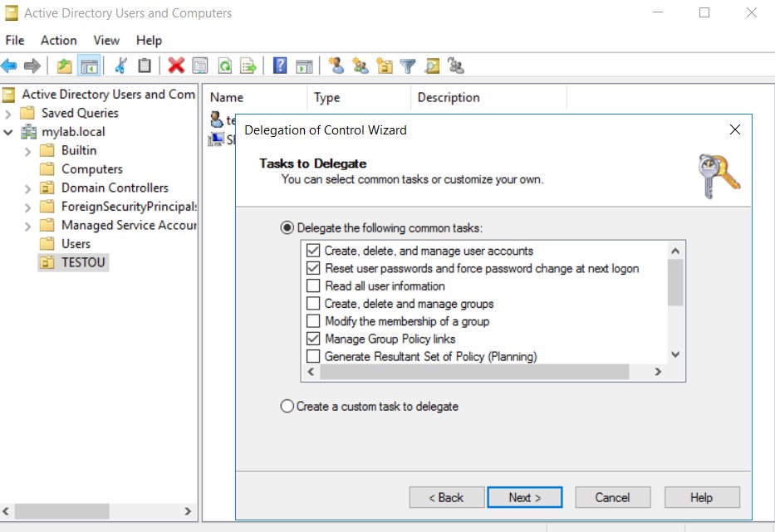This screenshot has width=775, height=532.
Task: Select Managed Service Accounts container
Action: click(x=129, y=225)
